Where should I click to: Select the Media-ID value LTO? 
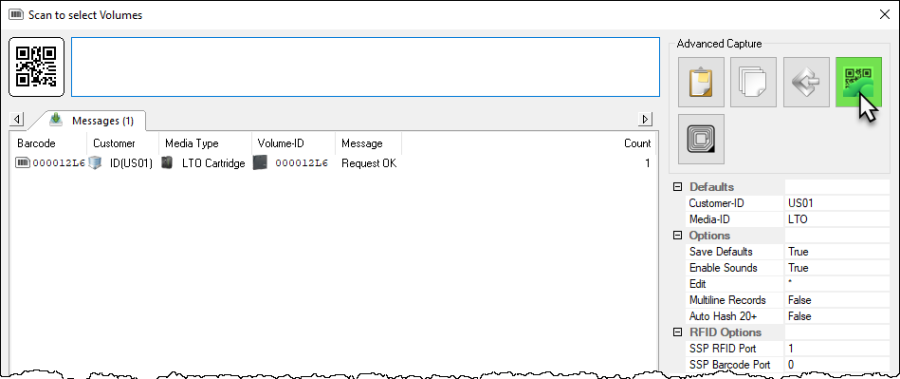click(x=837, y=219)
